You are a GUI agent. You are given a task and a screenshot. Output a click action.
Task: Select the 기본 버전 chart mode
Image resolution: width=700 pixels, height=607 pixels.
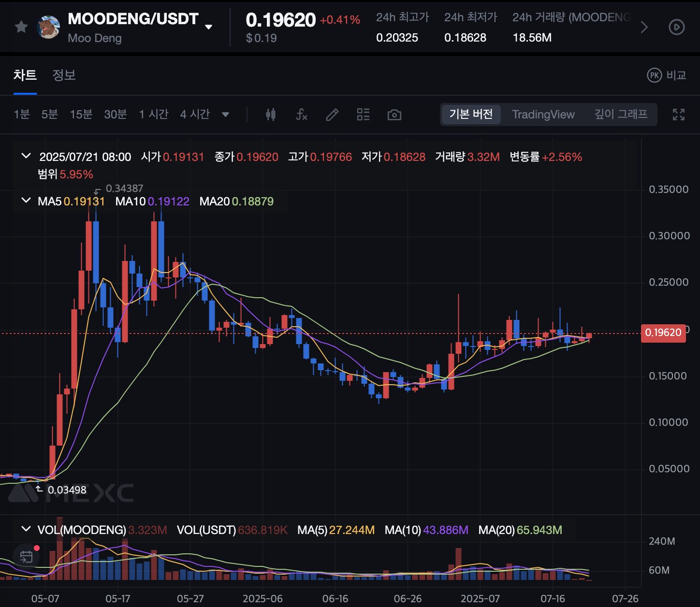(471, 115)
